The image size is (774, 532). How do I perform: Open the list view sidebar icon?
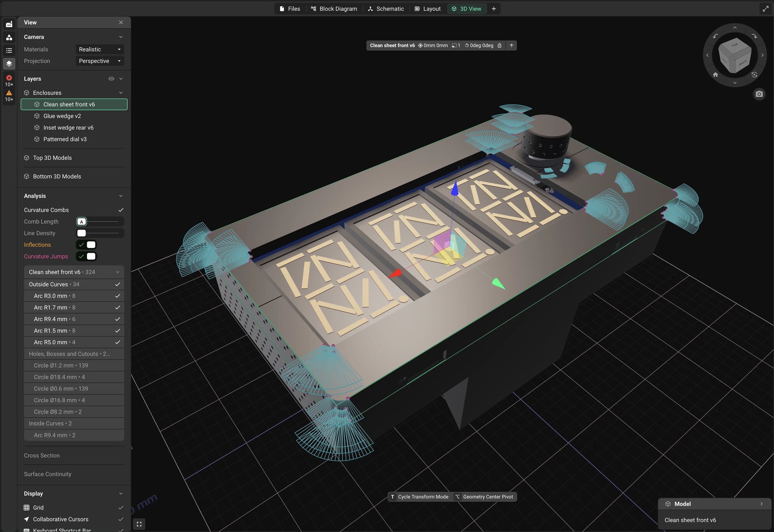click(x=9, y=50)
